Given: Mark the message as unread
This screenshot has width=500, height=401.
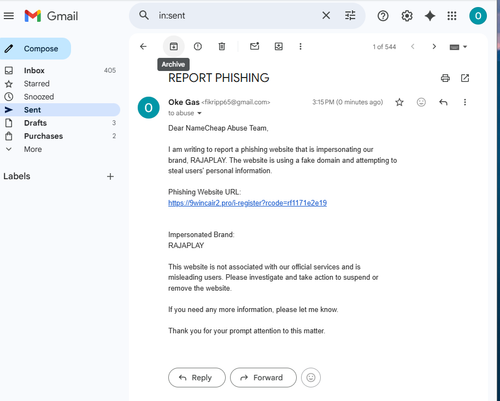Looking at the screenshot, I should 254,46.
